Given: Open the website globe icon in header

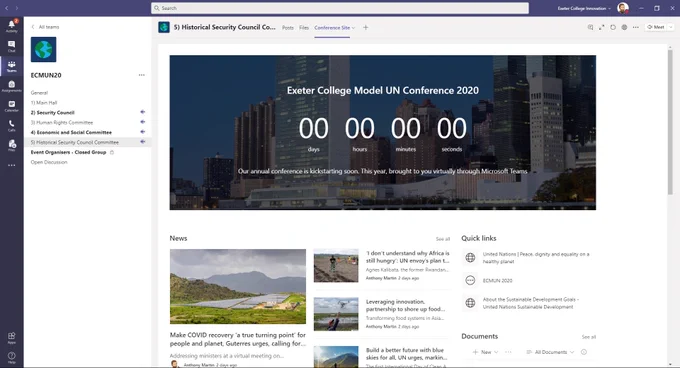Looking at the screenshot, I should [x=624, y=27].
